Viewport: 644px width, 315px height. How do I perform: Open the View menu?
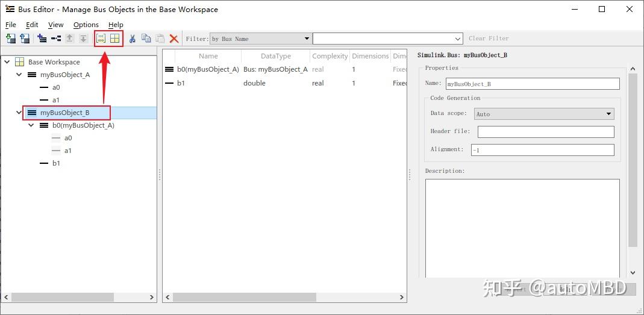pos(55,25)
